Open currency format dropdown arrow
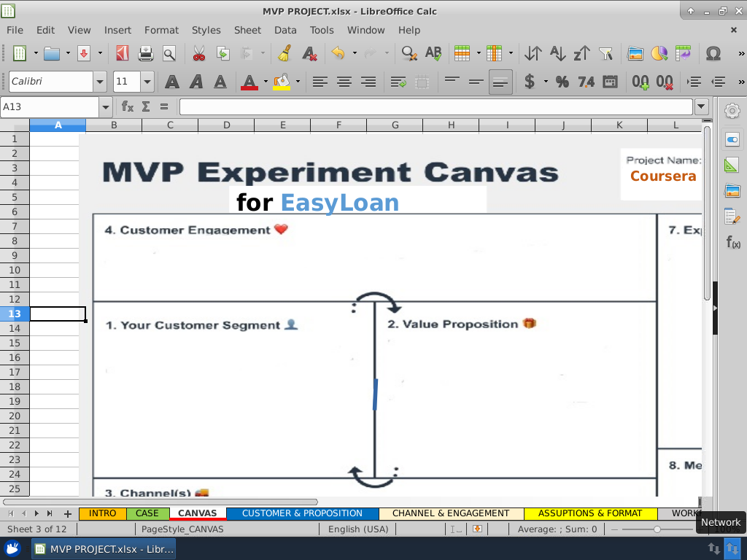Screen dimensions: 747x560 coord(546,82)
